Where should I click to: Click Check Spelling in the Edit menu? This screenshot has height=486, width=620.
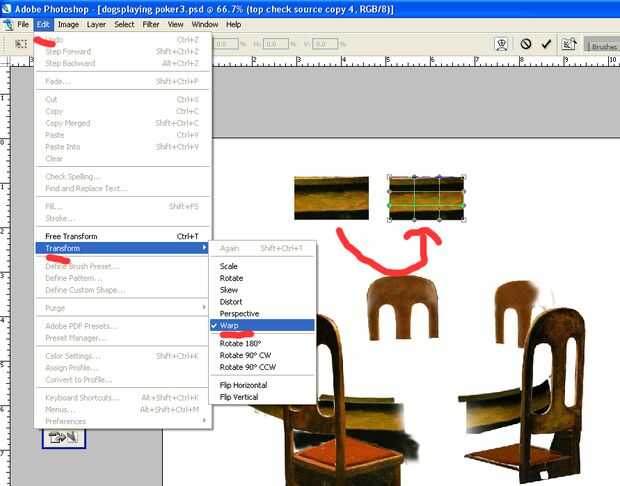(x=122, y=176)
